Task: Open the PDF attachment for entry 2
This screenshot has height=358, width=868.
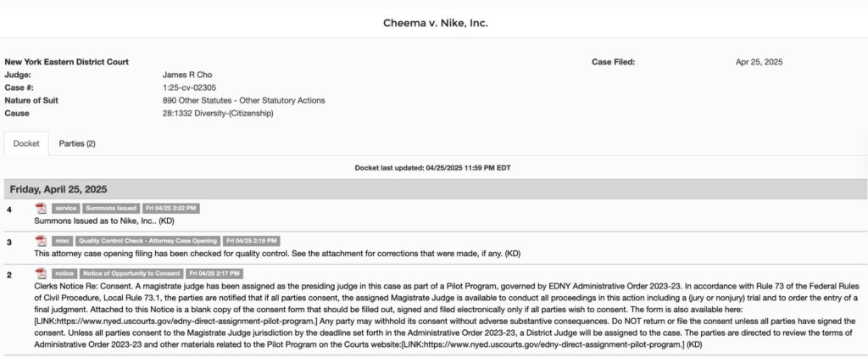Action: click(x=40, y=273)
